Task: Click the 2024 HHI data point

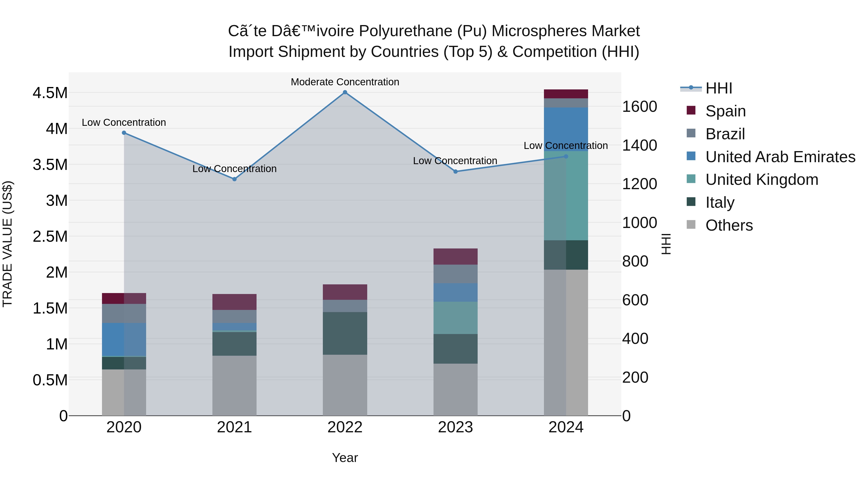Action: [x=566, y=156]
